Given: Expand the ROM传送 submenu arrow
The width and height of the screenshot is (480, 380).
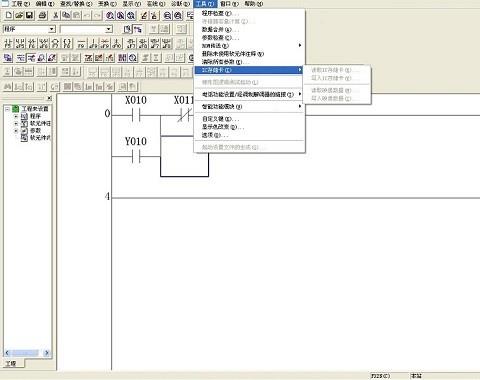Looking at the screenshot, I should click(x=300, y=45).
